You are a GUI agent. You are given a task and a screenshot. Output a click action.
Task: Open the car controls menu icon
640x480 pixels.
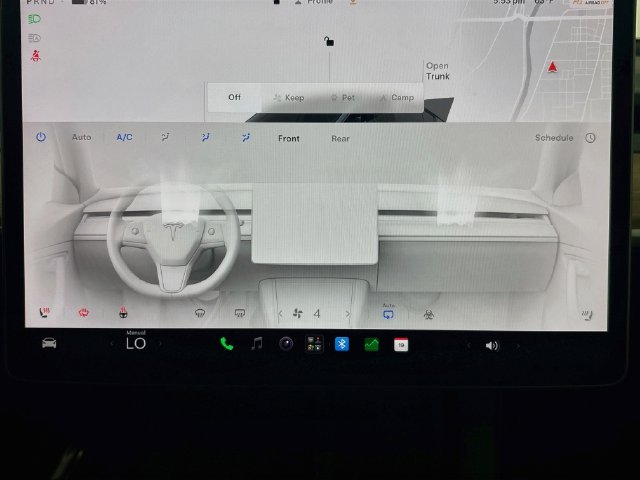click(49, 343)
